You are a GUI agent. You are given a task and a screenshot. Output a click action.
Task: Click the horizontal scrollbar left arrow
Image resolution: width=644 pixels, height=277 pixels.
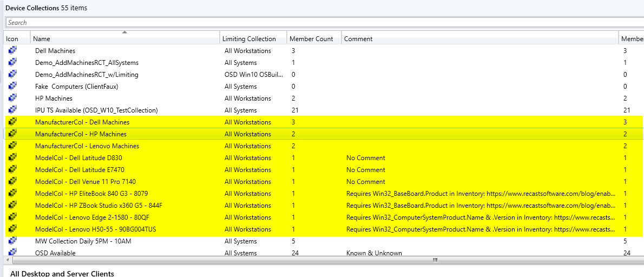pos(8,260)
